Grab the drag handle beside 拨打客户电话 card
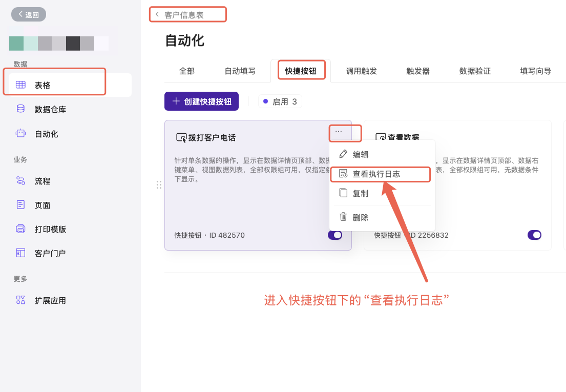Image resolution: width=566 pixels, height=392 pixels. point(159,185)
